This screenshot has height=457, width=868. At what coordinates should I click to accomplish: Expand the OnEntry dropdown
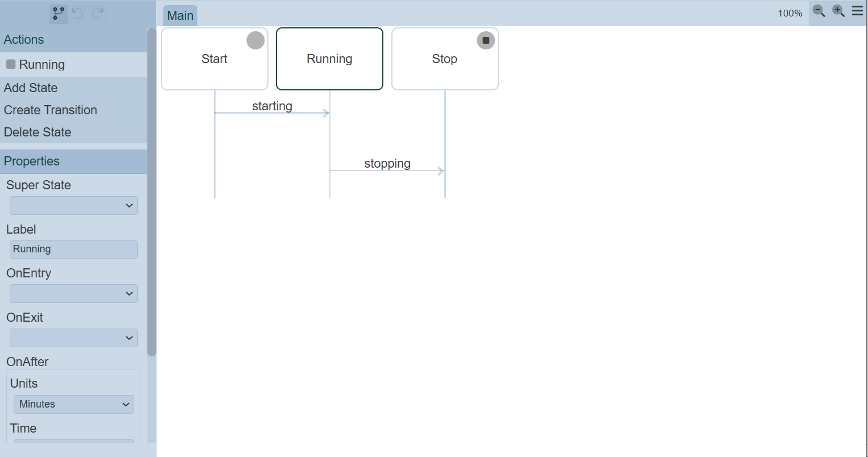coord(73,294)
